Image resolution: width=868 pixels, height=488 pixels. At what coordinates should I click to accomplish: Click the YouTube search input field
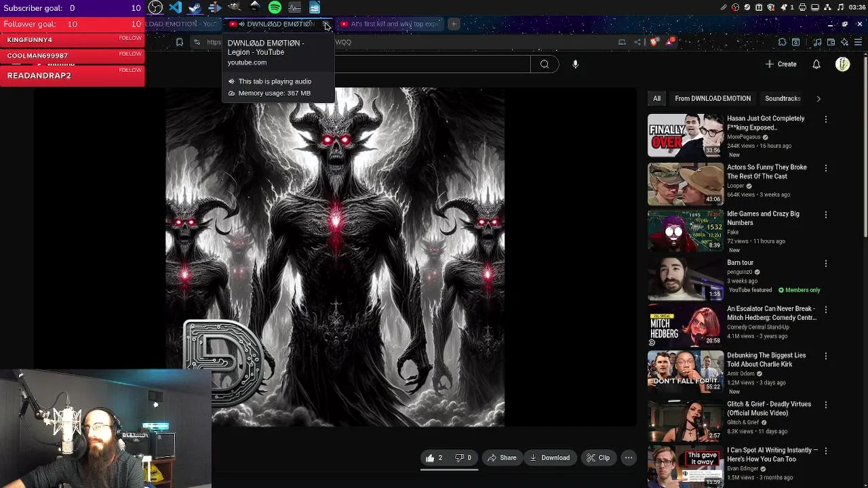[433, 64]
